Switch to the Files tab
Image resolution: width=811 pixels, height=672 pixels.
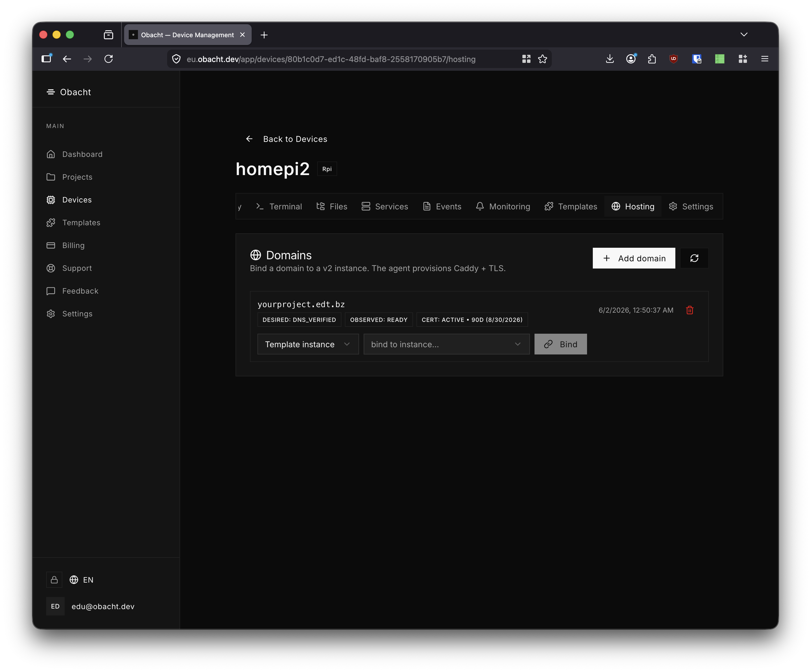point(332,207)
